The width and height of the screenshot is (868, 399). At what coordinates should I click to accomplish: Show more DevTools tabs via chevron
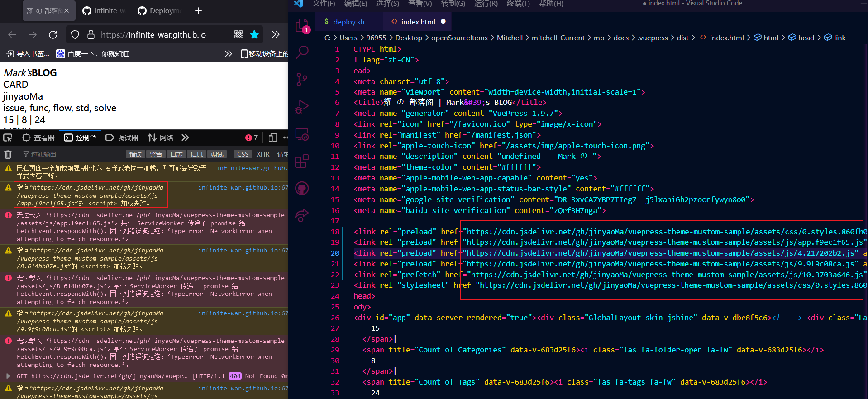(x=185, y=138)
